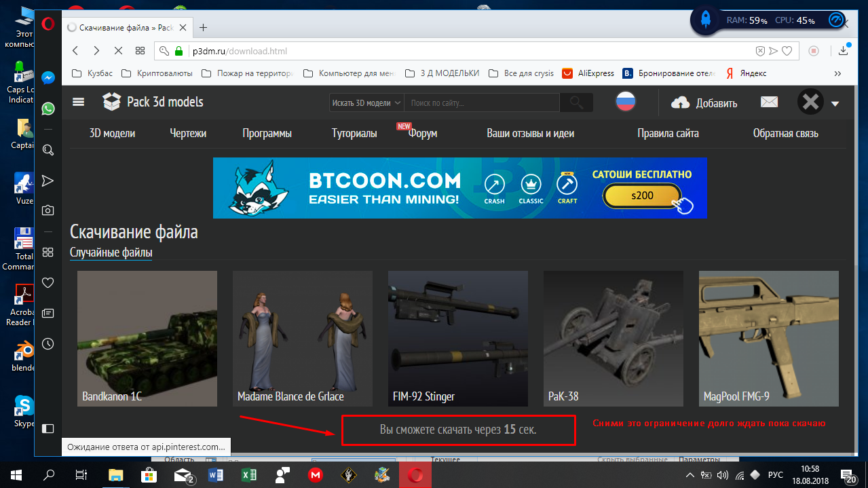Viewport: 868px width, 488px height.
Task: Open Все для crysis bookmark folder
Action: (x=521, y=73)
